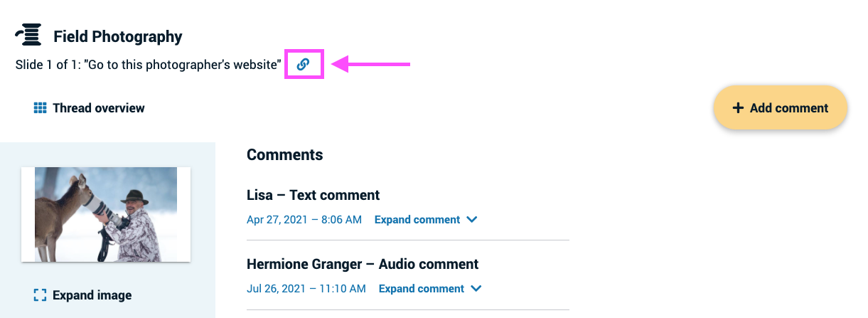Open the photographer and deer thumbnail
Screen dimensions: 868x318
click(x=106, y=214)
